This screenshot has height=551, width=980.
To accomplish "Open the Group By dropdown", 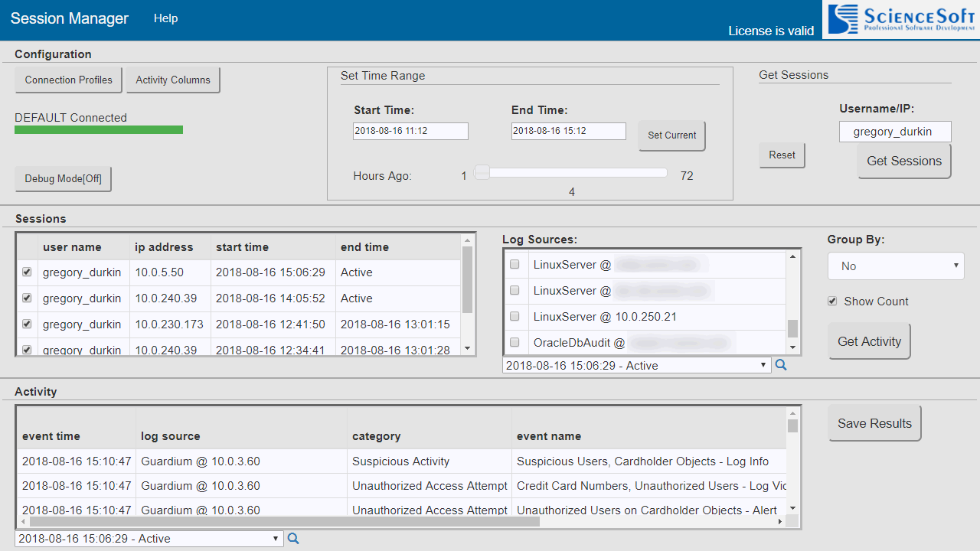I will (896, 266).
